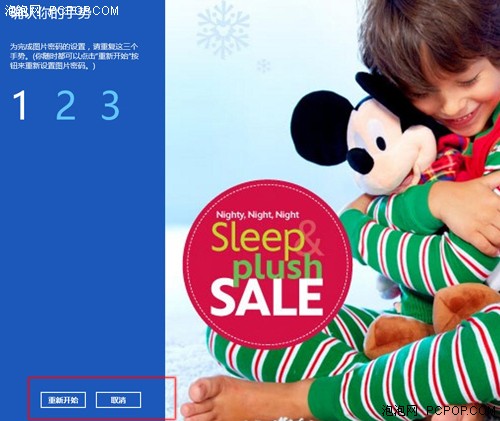Image resolution: width=500 pixels, height=421 pixels.
Task: Click the 取消 (Cancel) button
Action: (118, 400)
